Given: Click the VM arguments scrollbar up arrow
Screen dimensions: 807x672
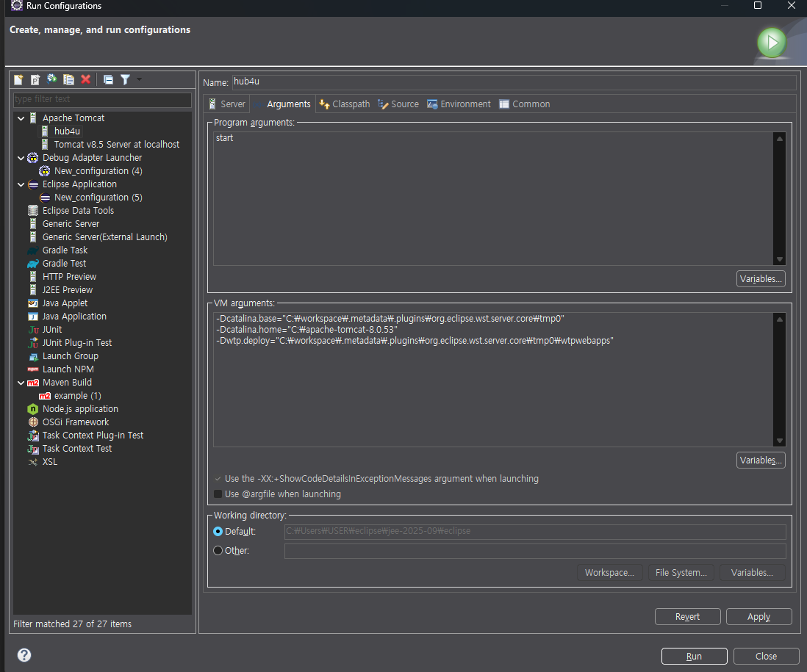Looking at the screenshot, I should coord(780,319).
